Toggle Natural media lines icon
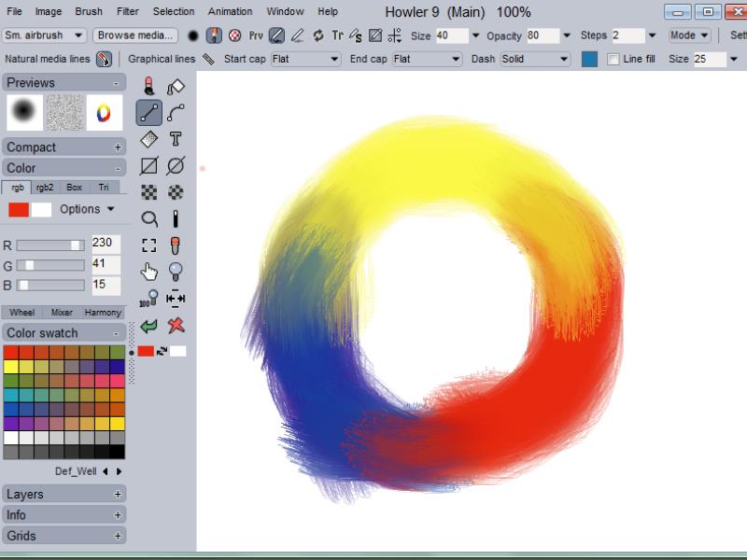This screenshot has width=747, height=560. (104, 59)
